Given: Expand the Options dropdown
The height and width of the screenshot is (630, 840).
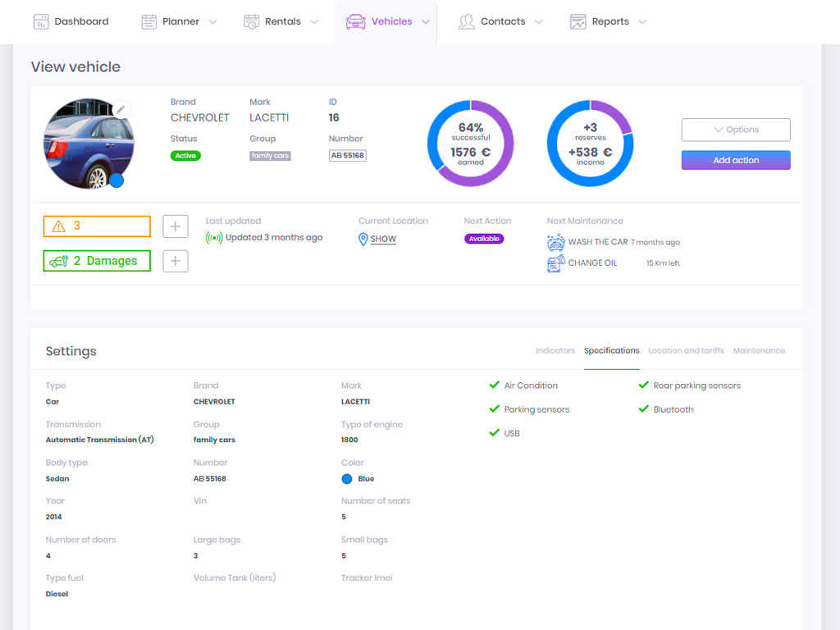Looking at the screenshot, I should tap(736, 130).
